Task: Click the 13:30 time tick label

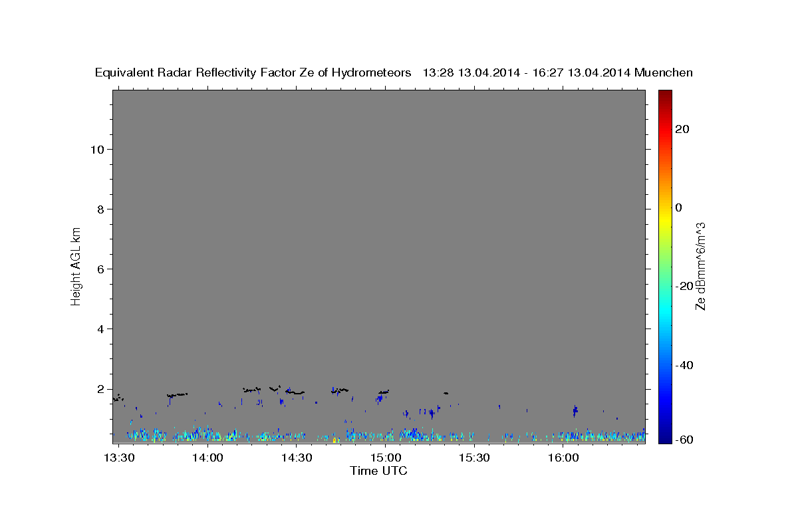Action: (120, 458)
